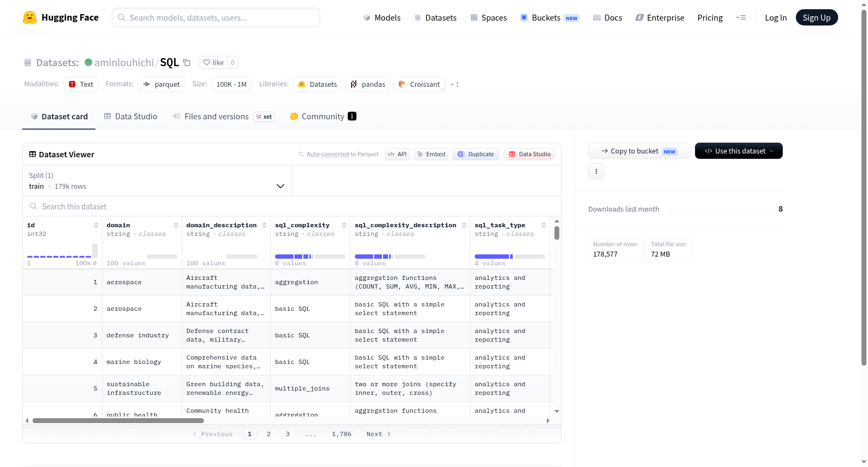The height and width of the screenshot is (467, 868).
Task: Switch to the Dataset card tab
Action: (x=59, y=116)
